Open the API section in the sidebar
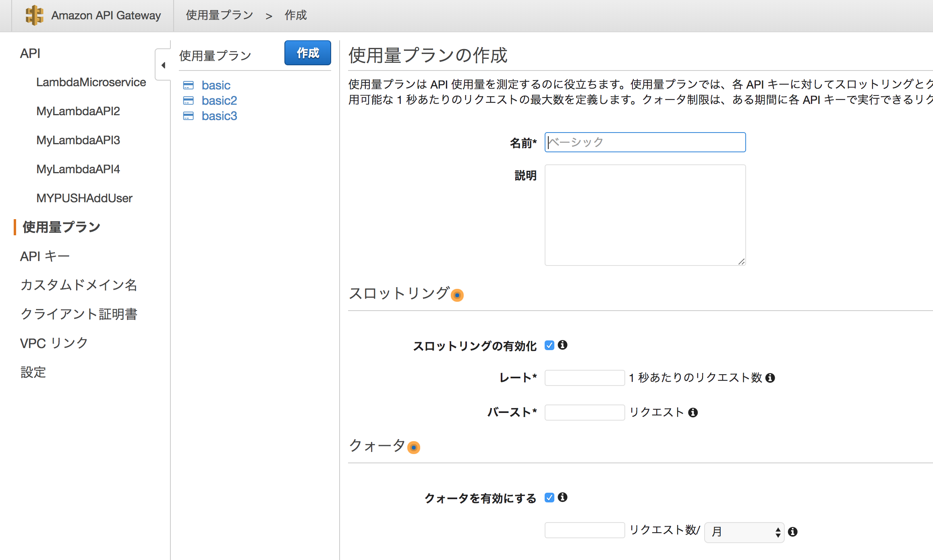The height and width of the screenshot is (560, 933). point(30,53)
